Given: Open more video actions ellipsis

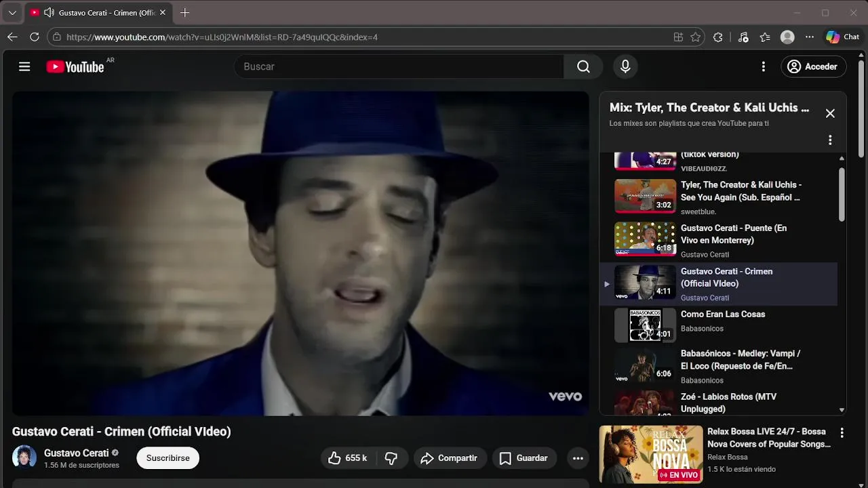Looking at the screenshot, I should click(x=578, y=458).
